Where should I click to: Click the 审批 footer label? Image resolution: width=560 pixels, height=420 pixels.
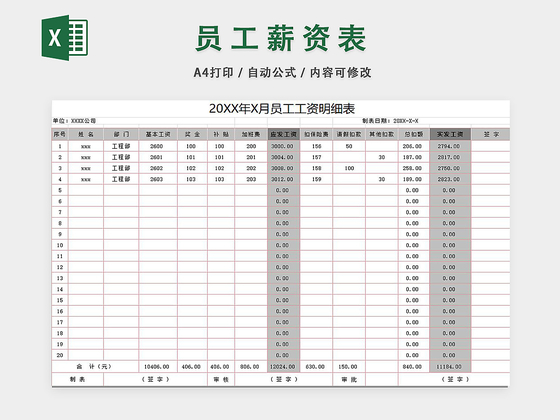(349, 379)
